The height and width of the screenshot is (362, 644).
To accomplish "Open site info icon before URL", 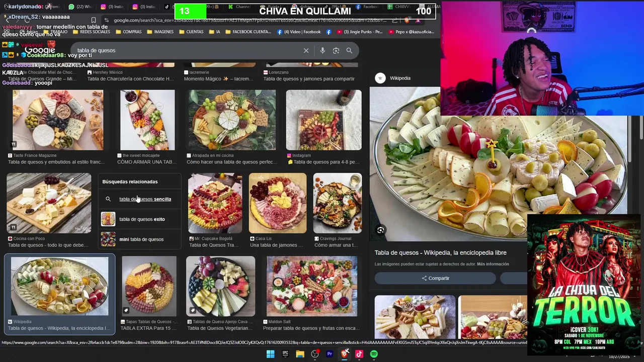I will point(106,20).
